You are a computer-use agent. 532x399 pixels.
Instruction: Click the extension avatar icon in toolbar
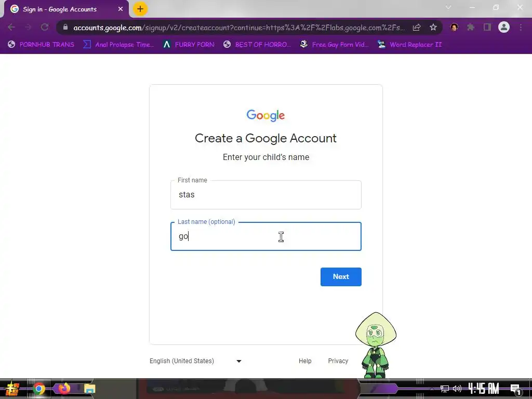(x=454, y=27)
